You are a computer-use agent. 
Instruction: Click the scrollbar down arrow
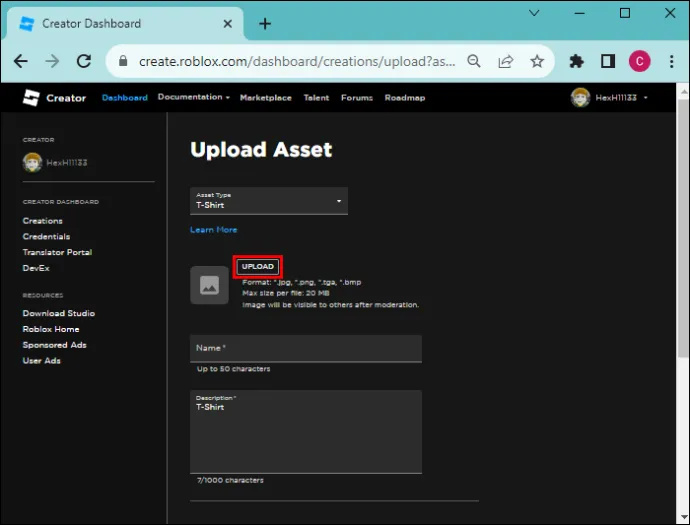(x=683, y=517)
